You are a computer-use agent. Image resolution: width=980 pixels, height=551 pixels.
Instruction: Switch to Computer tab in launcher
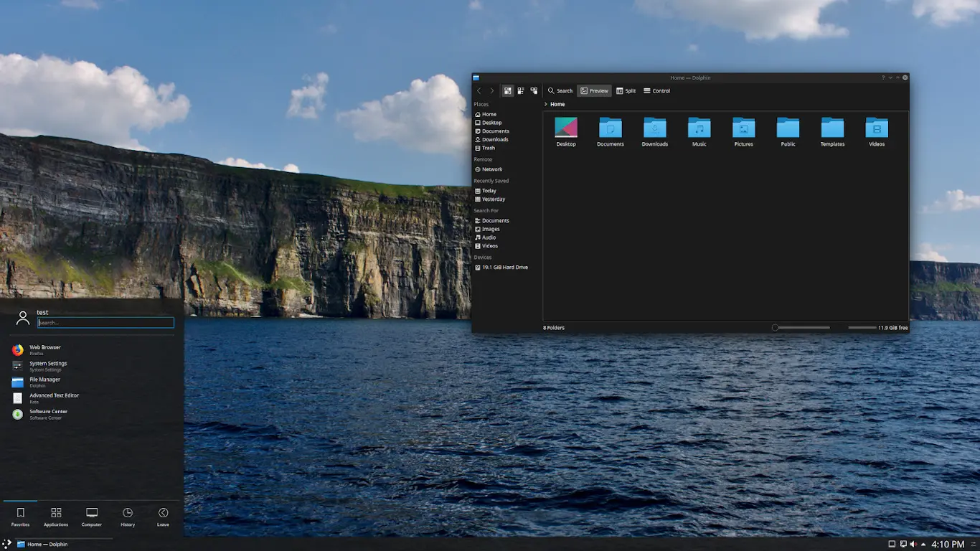(x=92, y=517)
